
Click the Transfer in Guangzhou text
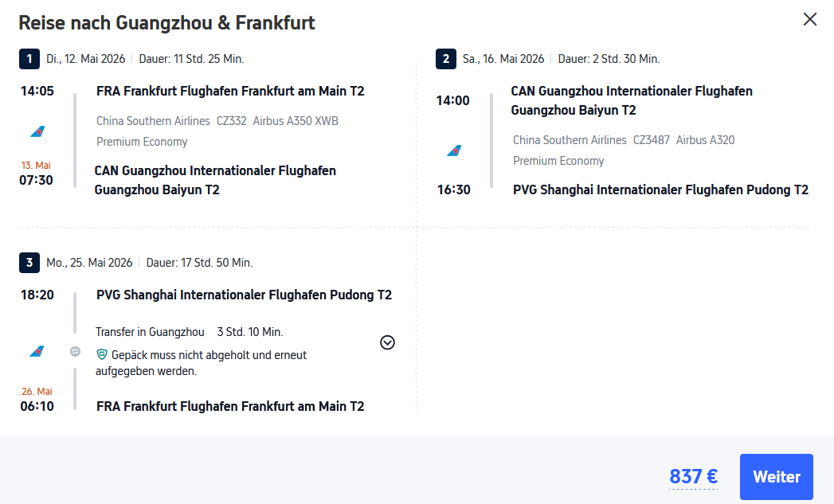[x=149, y=332]
